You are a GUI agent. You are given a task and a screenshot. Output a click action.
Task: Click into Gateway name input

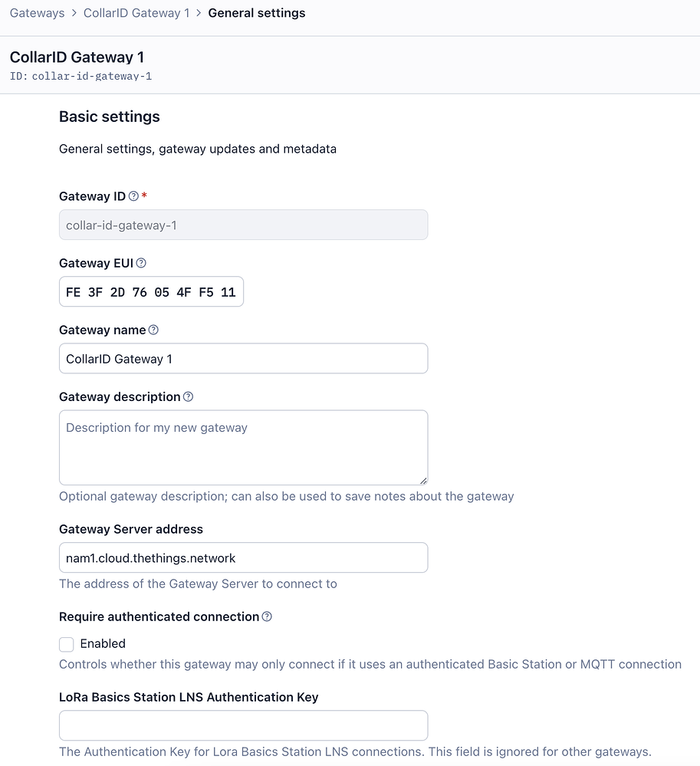point(243,359)
